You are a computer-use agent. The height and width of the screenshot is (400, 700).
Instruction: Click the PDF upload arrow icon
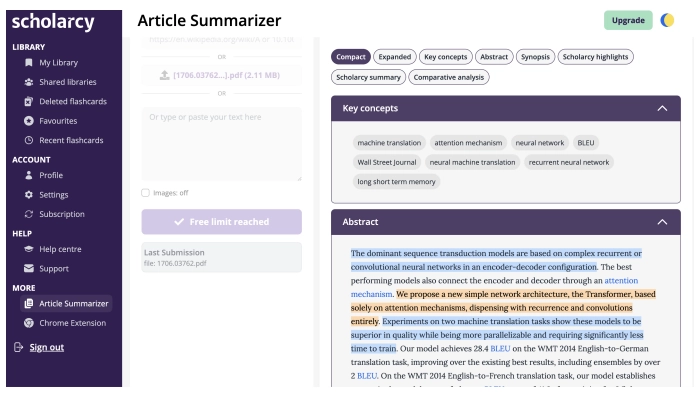point(165,75)
